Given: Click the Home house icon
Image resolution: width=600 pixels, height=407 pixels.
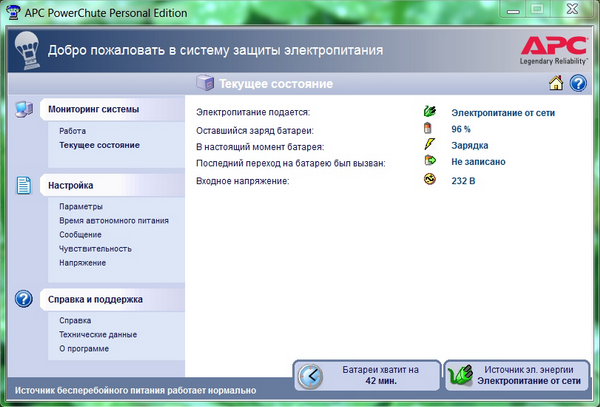Looking at the screenshot, I should pyautogui.click(x=556, y=83).
